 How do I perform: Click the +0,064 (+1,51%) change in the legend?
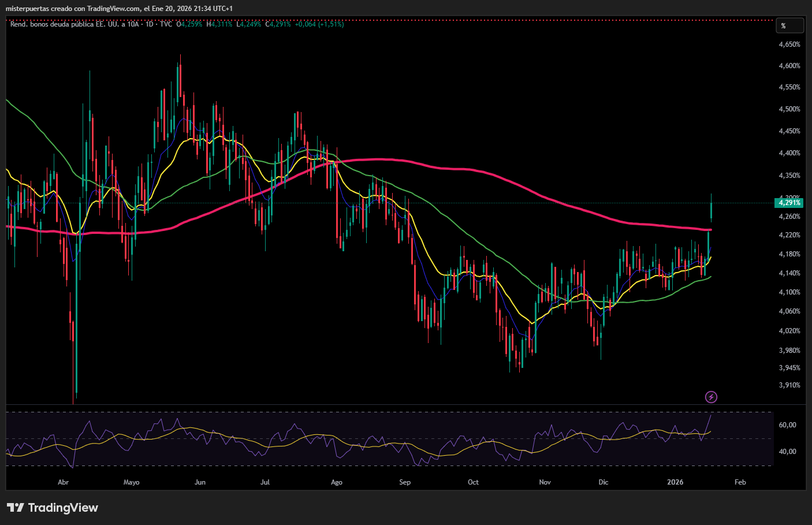pos(319,24)
